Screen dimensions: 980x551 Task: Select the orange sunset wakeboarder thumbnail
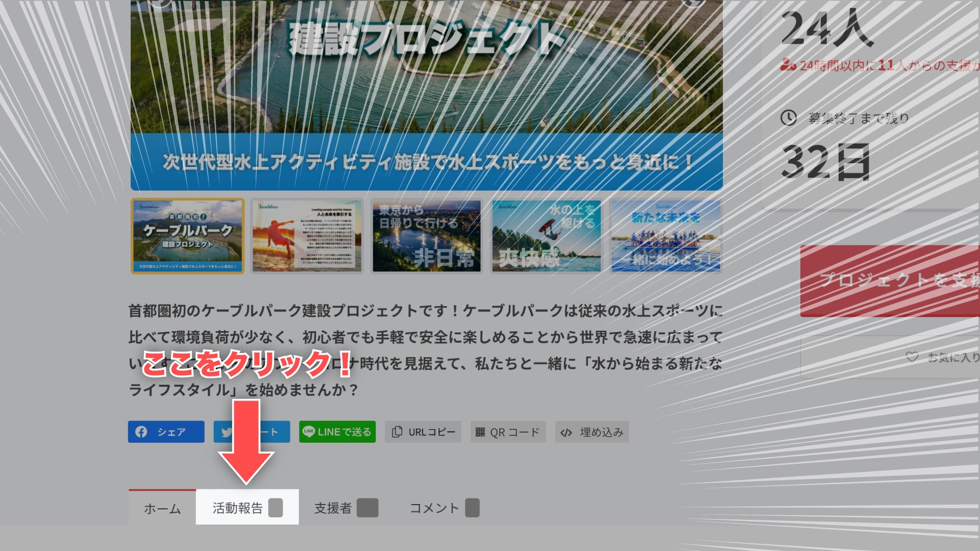pos(307,236)
